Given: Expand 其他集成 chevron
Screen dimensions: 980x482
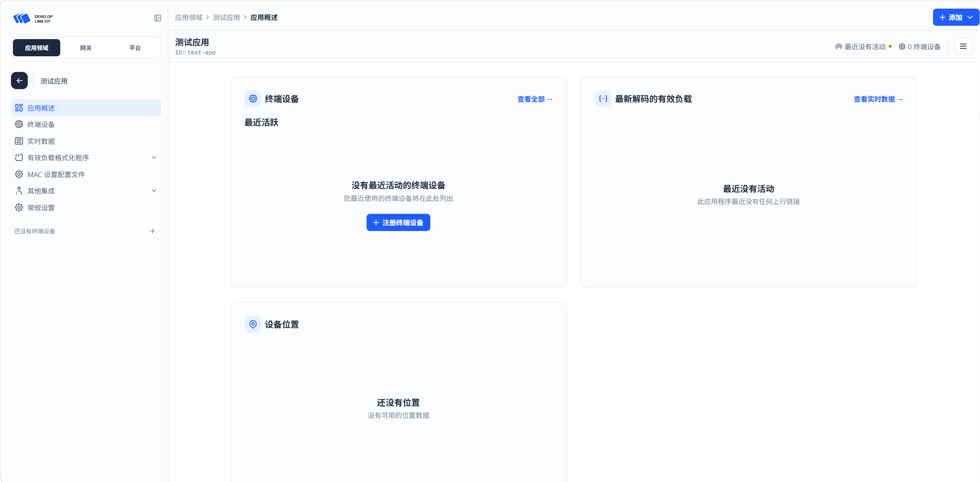Looking at the screenshot, I should point(154,191).
